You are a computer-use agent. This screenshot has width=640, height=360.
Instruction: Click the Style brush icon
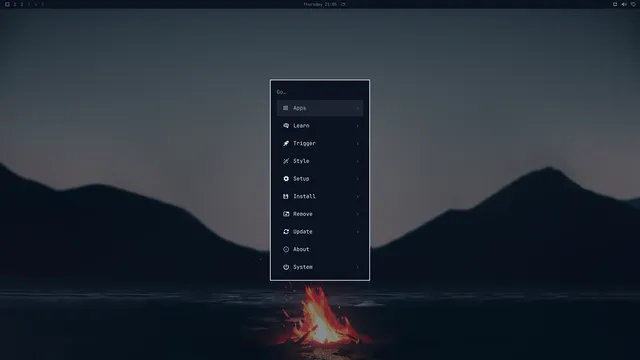pos(286,161)
